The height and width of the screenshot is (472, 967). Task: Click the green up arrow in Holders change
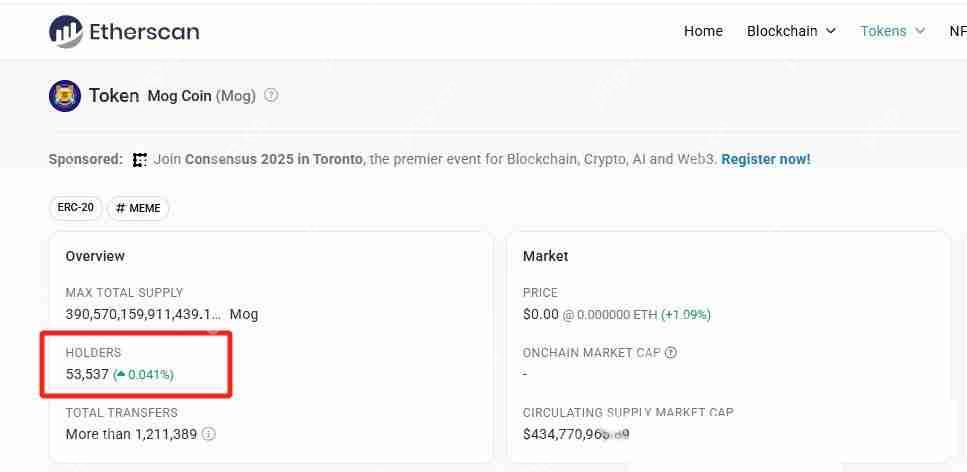click(x=120, y=375)
